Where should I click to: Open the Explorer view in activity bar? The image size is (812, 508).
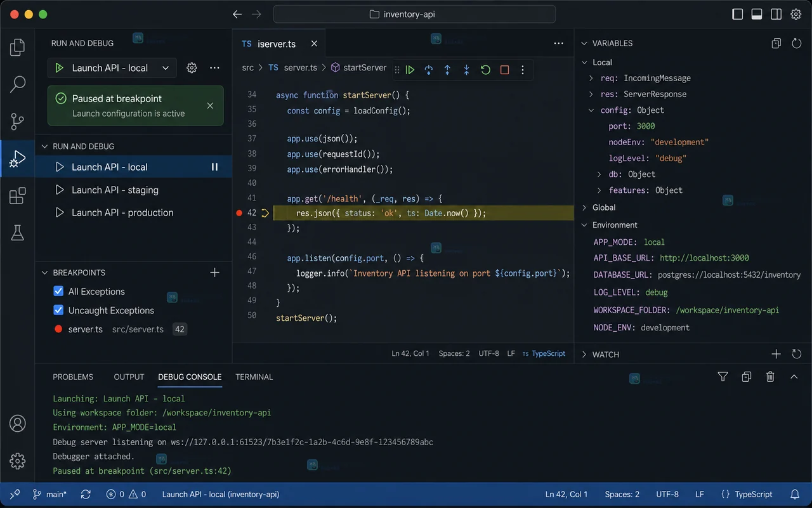(x=17, y=47)
